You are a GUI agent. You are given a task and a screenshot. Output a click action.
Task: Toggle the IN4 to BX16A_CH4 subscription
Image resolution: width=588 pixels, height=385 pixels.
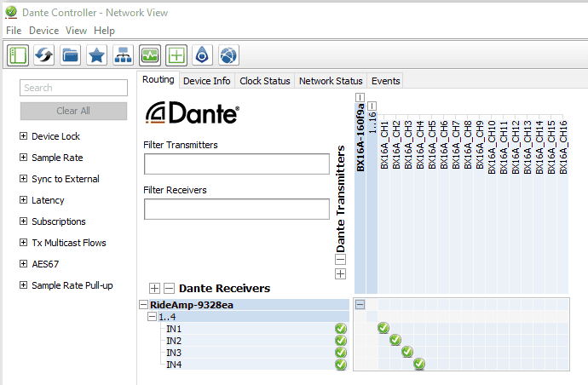[419, 365]
